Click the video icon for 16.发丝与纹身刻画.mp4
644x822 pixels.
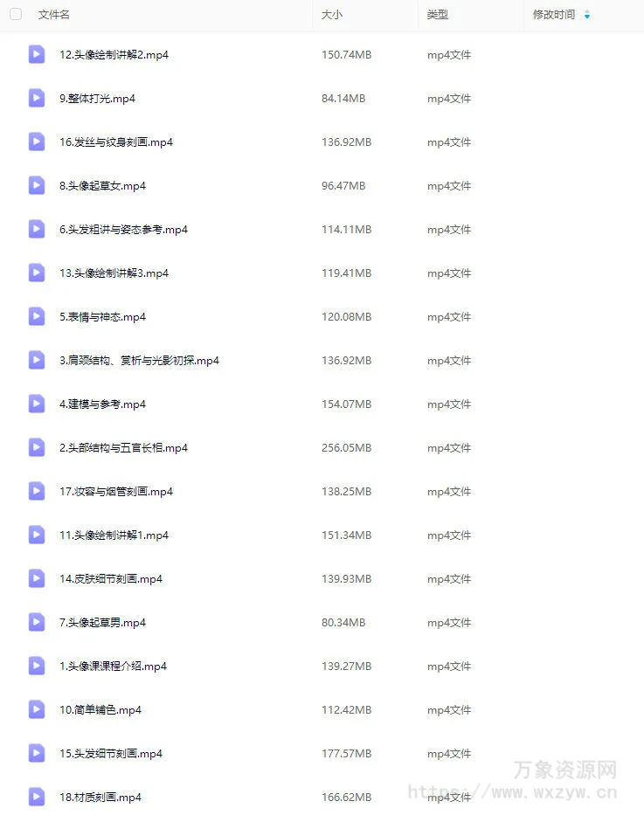click(36, 142)
